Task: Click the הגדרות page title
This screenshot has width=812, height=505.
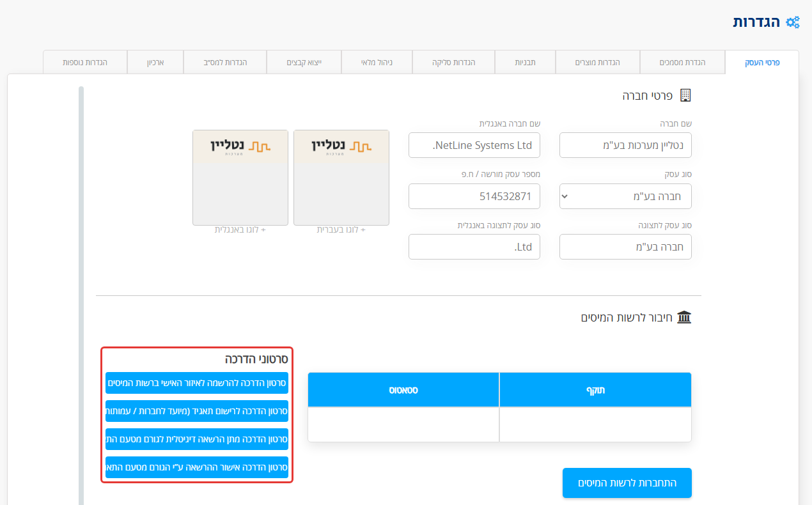Action: [757, 22]
